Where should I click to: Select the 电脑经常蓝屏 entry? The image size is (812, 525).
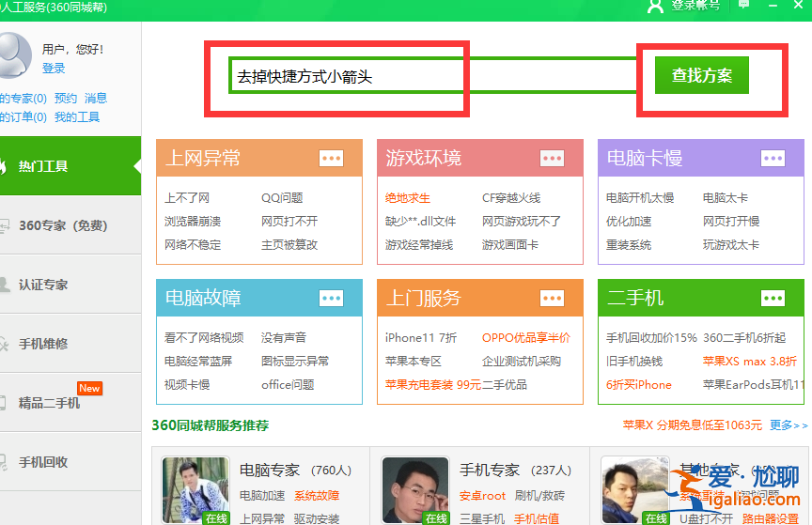198,361
